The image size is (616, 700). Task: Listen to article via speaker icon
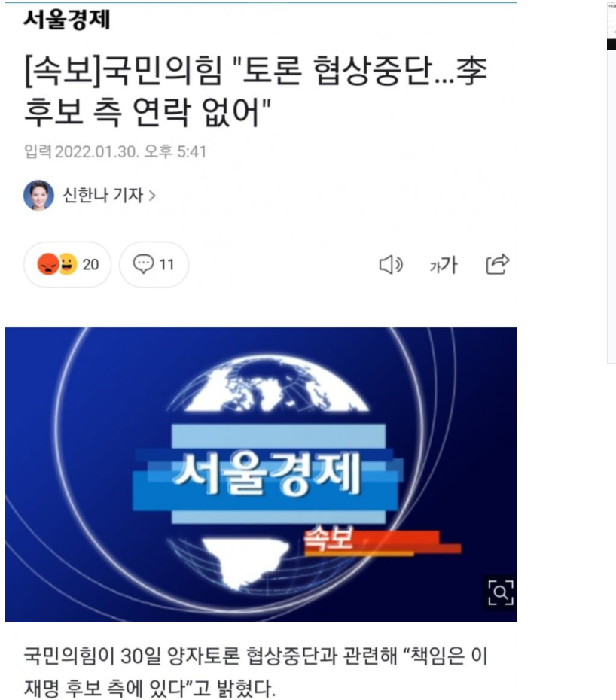[391, 265]
